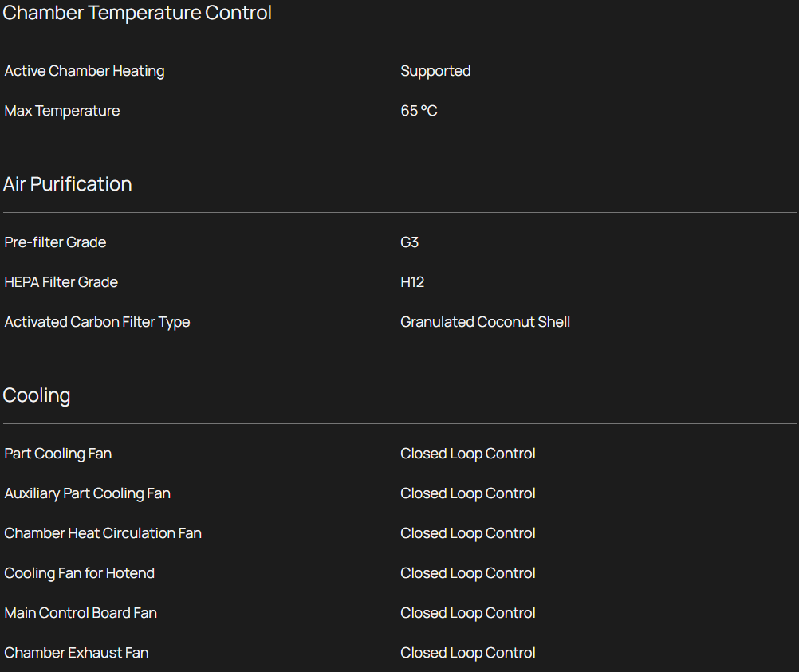Click the Chamber Heat Circulation Fan label
Image resolution: width=799 pixels, height=672 pixels.
(x=103, y=533)
